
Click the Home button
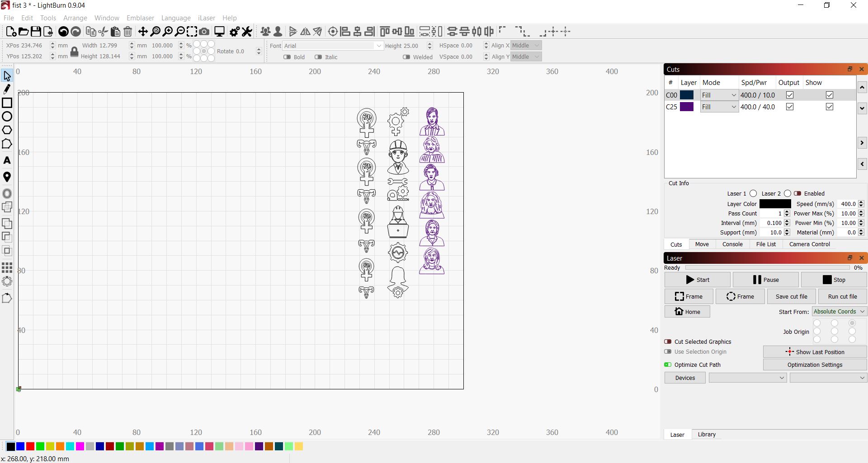pos(687,312)
